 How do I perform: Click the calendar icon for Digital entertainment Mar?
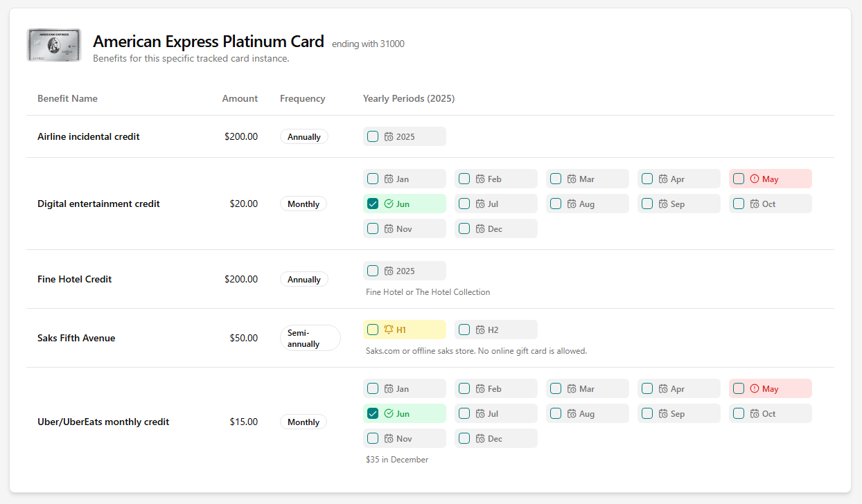572,179
